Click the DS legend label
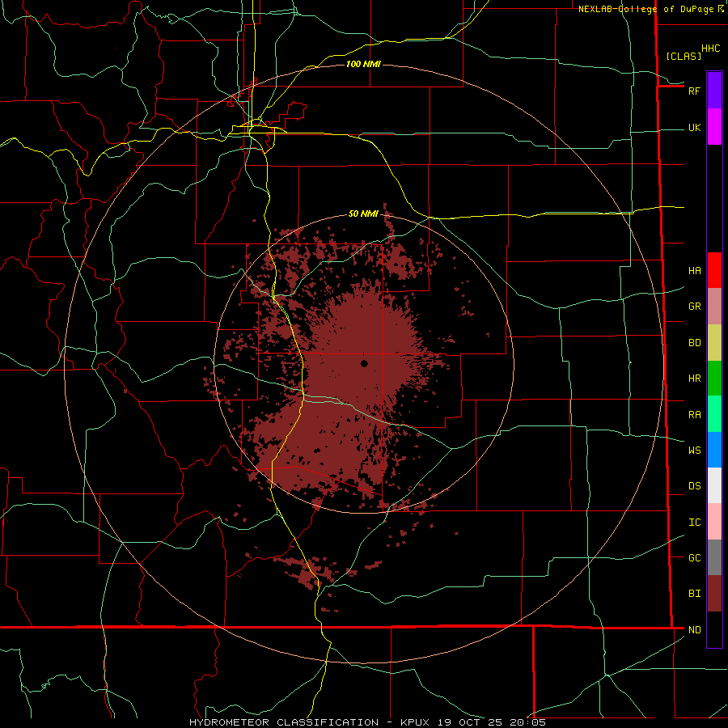Viewport: 728px width, 728px height. (x=694, y=485)
